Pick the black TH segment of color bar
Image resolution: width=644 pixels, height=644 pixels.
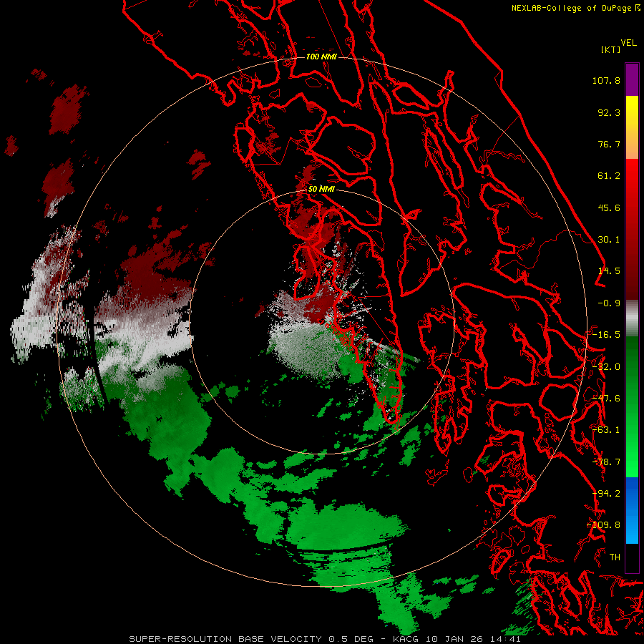[632, 557]
